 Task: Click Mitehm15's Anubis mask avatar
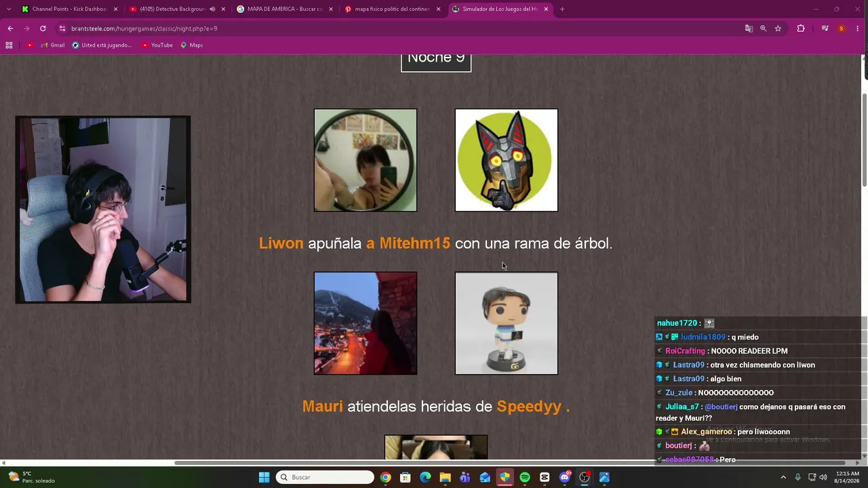[x=507, y=161]
